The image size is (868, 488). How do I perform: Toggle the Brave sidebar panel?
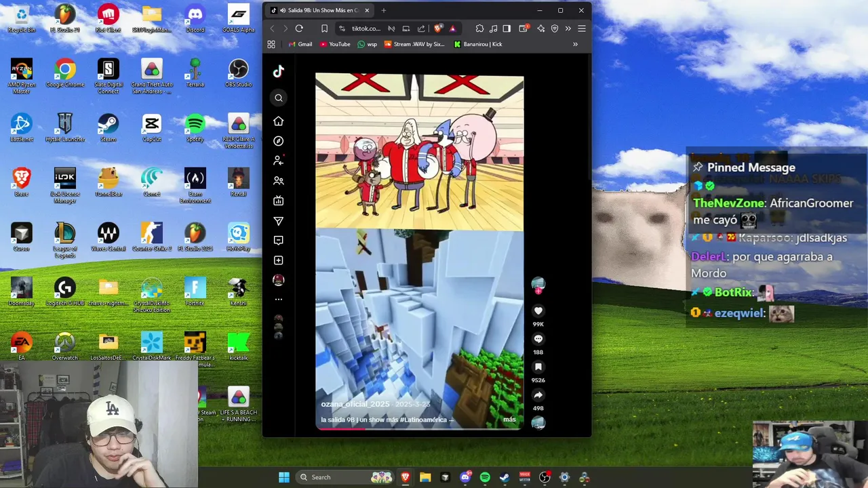coord(507,28)
